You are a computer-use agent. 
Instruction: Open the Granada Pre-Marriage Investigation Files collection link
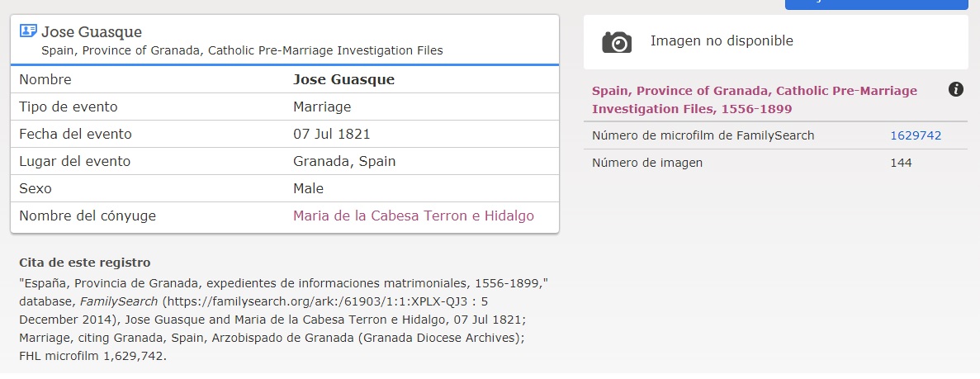coord(754,99)
